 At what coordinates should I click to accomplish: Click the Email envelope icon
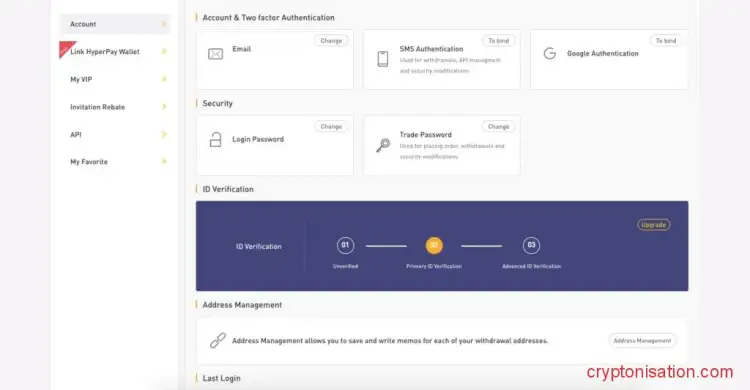click(x=215, y=54)
